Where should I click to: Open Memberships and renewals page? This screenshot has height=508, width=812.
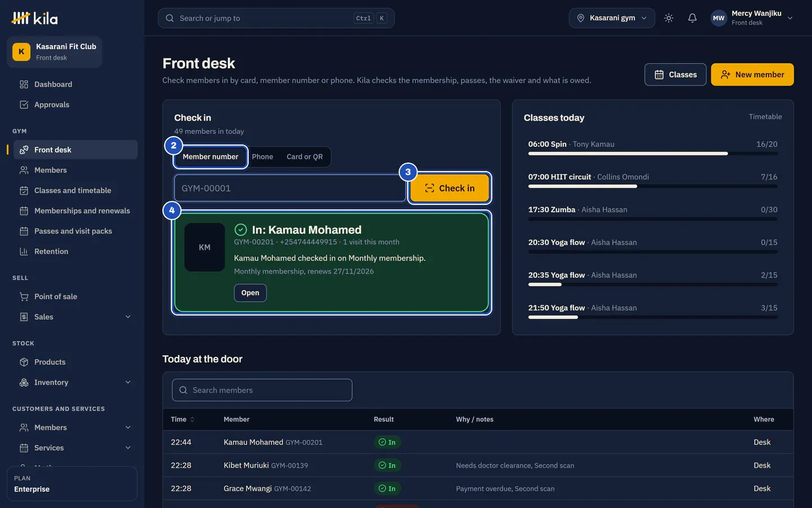point(76,211)
